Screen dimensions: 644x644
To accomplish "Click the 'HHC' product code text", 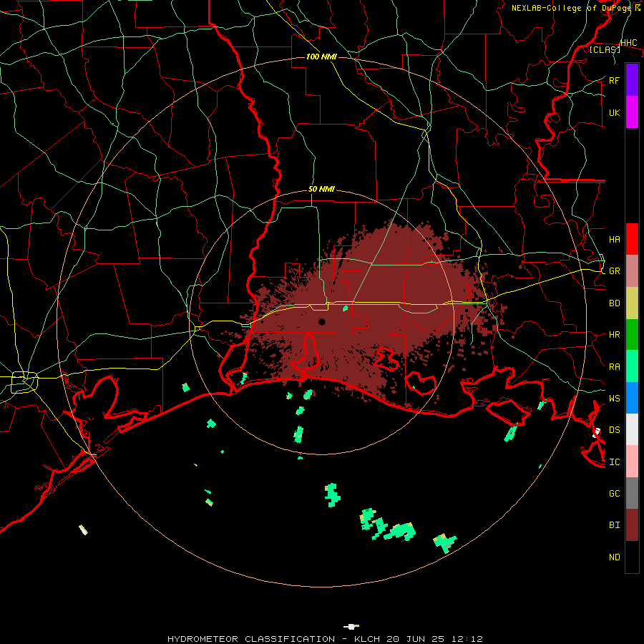I will 629,43.
